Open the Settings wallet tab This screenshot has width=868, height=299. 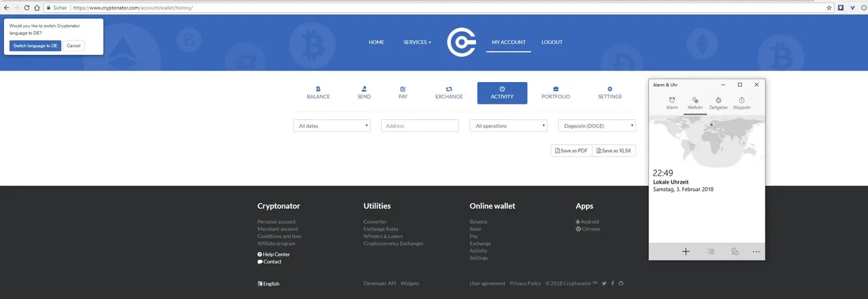click(x=610, y=93)
